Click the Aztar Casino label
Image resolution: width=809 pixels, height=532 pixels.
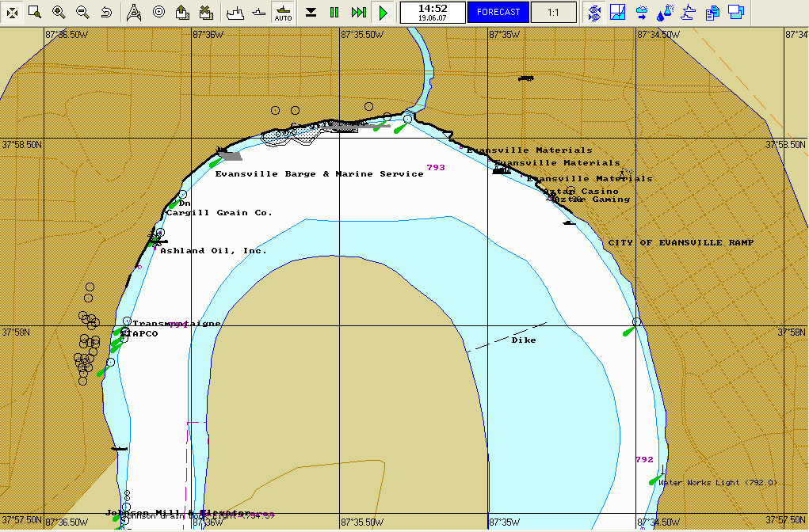point(581,192)
